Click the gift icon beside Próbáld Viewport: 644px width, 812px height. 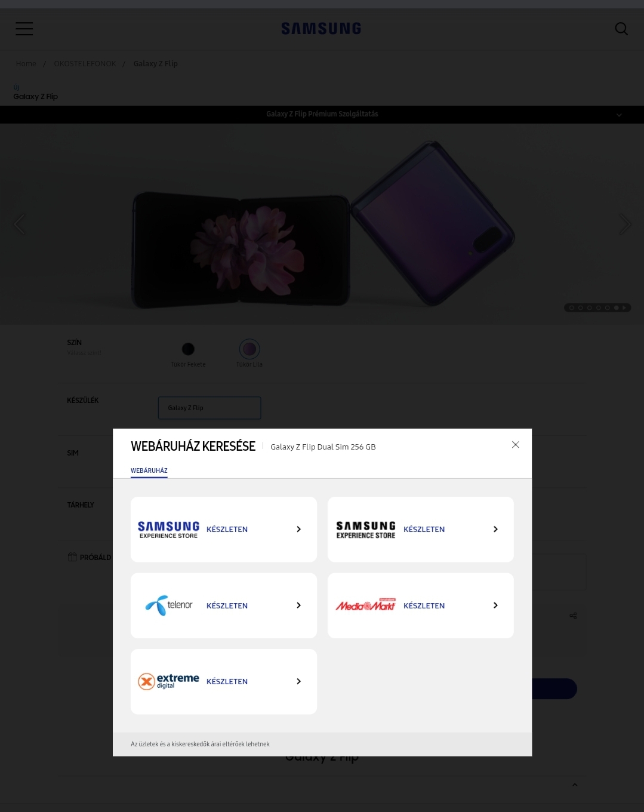72,557
